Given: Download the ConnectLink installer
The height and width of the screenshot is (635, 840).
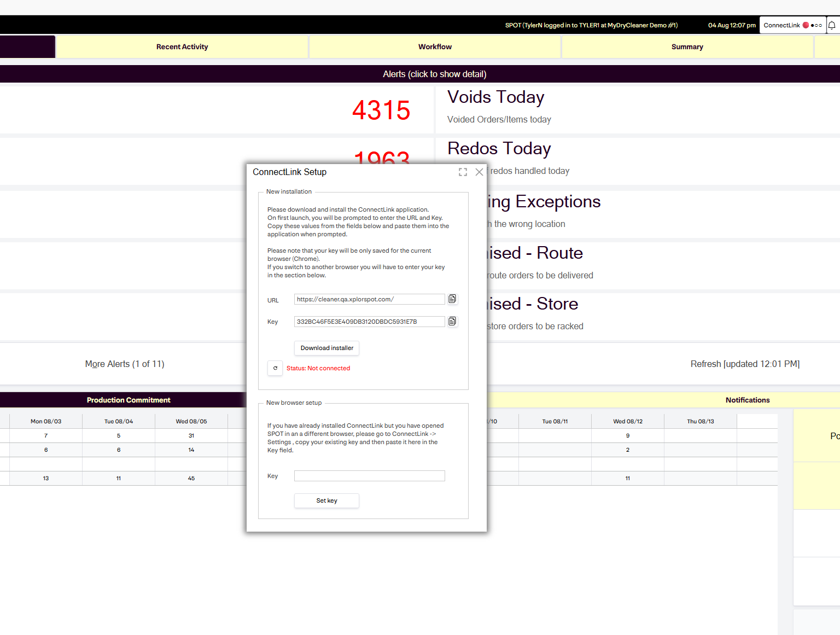Looking at the screenshot, I should point(327,348).
